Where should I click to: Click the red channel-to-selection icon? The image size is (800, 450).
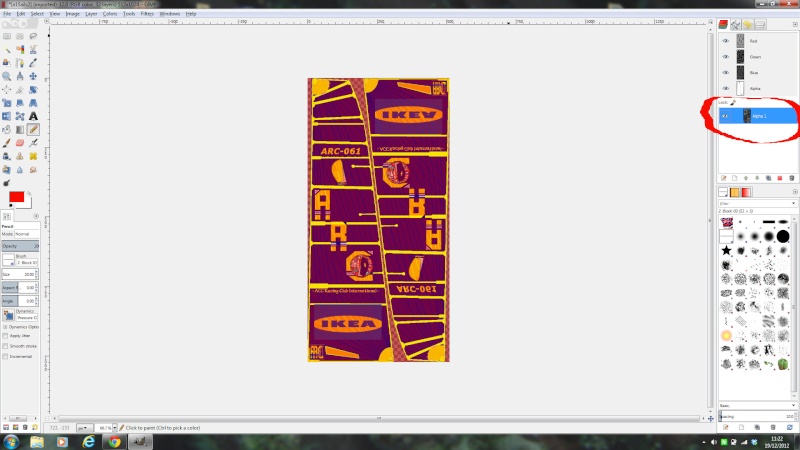pos(780,178)
